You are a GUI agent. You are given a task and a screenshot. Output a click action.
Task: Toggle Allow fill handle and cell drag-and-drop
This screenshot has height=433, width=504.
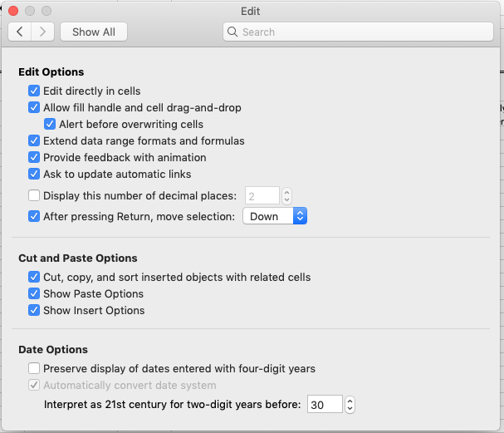(x=34, y=107)
